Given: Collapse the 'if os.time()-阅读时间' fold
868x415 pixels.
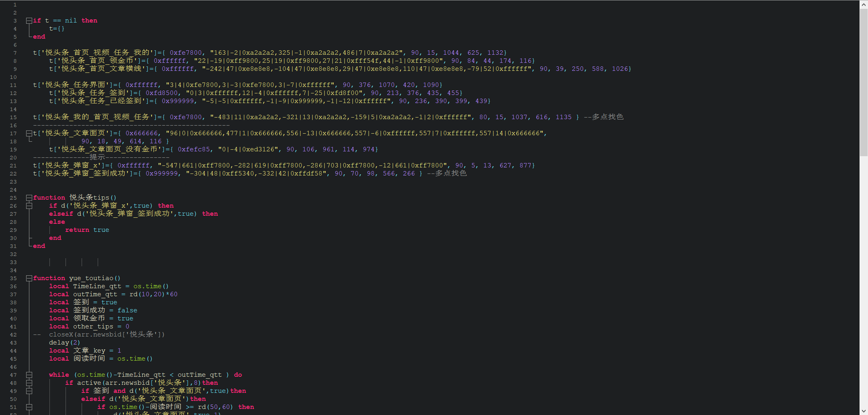Looking at the screenshot, I should pyautogui.click(x=29, y=407).
